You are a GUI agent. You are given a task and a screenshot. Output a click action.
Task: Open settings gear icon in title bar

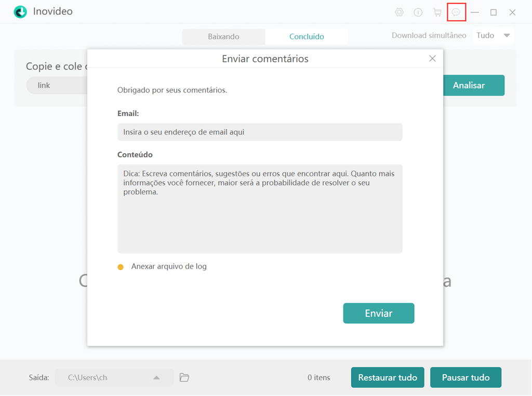click(399, 12)
